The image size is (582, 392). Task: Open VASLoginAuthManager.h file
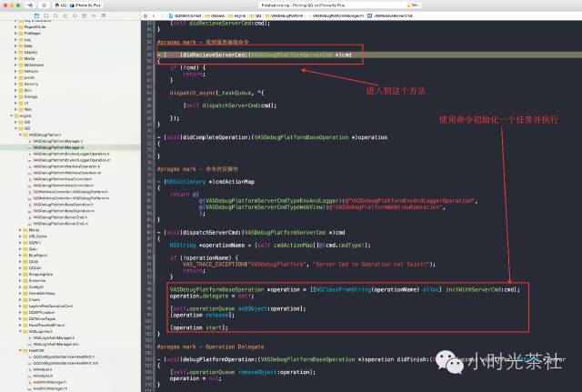[52, 337]
